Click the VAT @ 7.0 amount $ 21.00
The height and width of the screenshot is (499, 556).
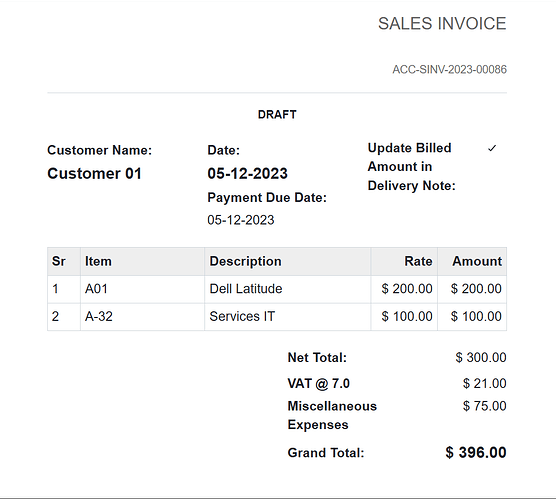click(x=484, y=383)
